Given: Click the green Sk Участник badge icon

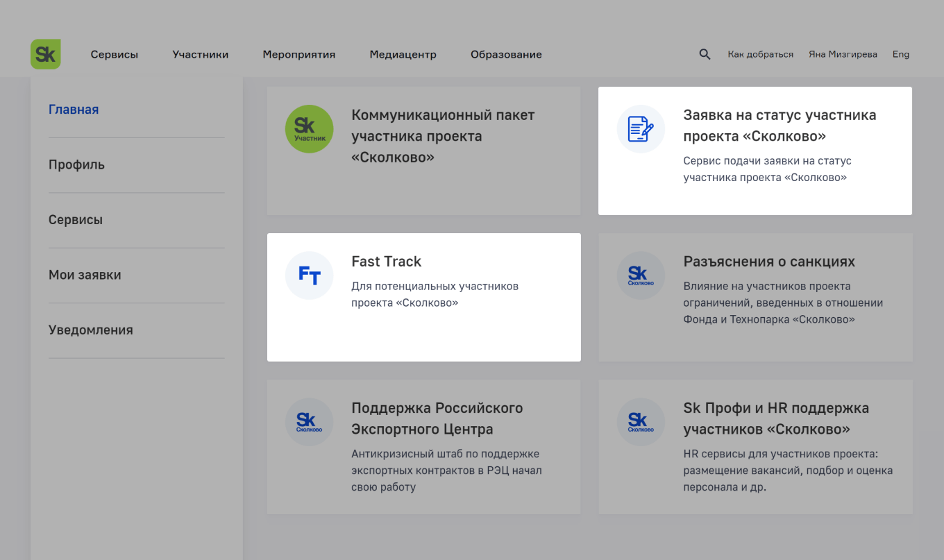Looking at the screenshot, I should point(310,129).
